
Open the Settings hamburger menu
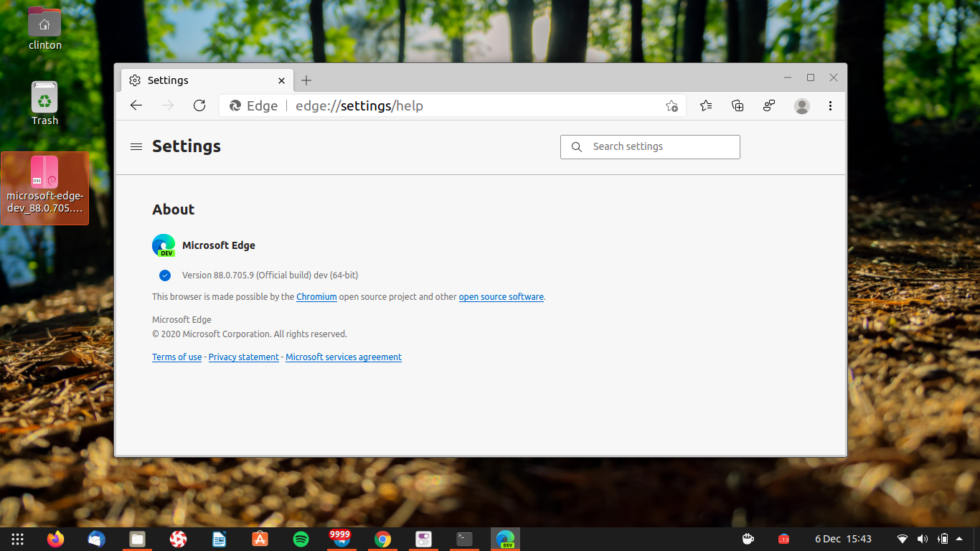point(136,146)
